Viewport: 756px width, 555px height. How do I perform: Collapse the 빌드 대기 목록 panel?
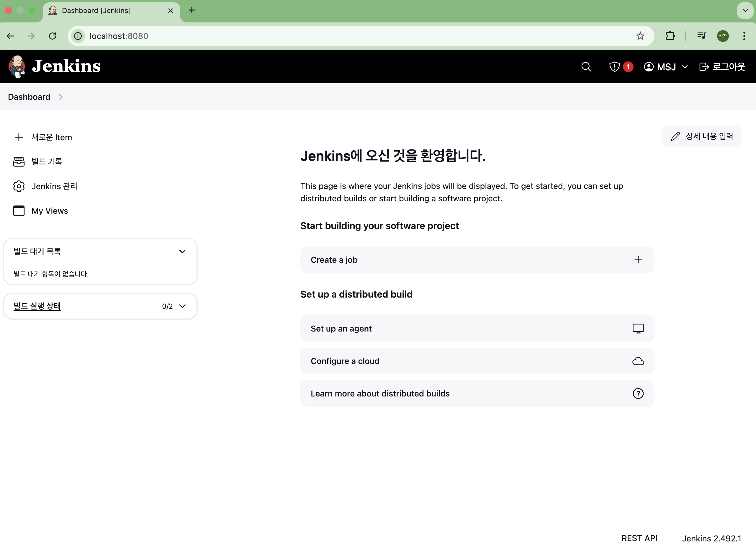click(182, 251)
